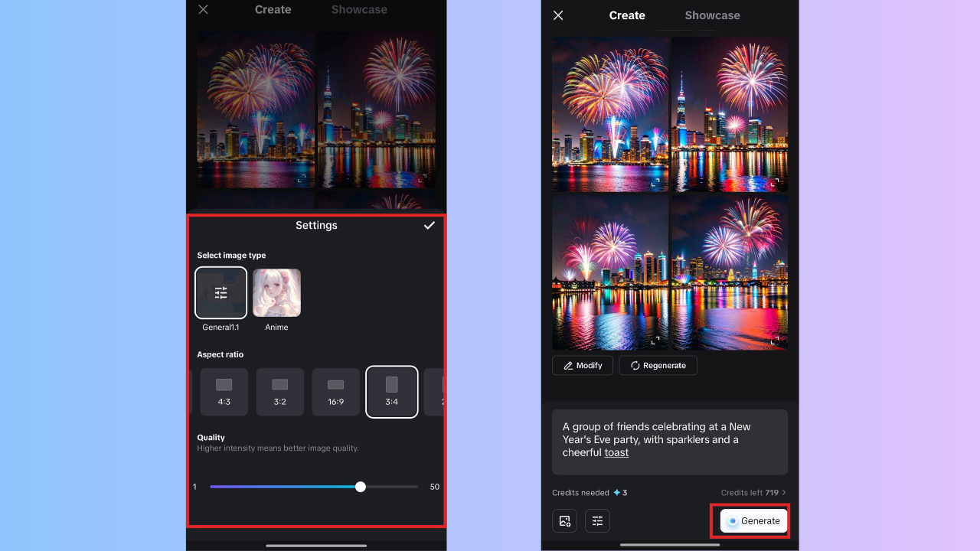Expand the top-left fireworks image on right screen

(x=655, y=183)
